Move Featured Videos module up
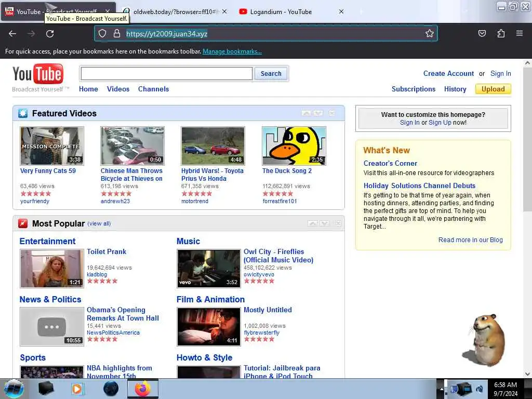532x399 pixels. pyautogui.click(x=306, y=113)
